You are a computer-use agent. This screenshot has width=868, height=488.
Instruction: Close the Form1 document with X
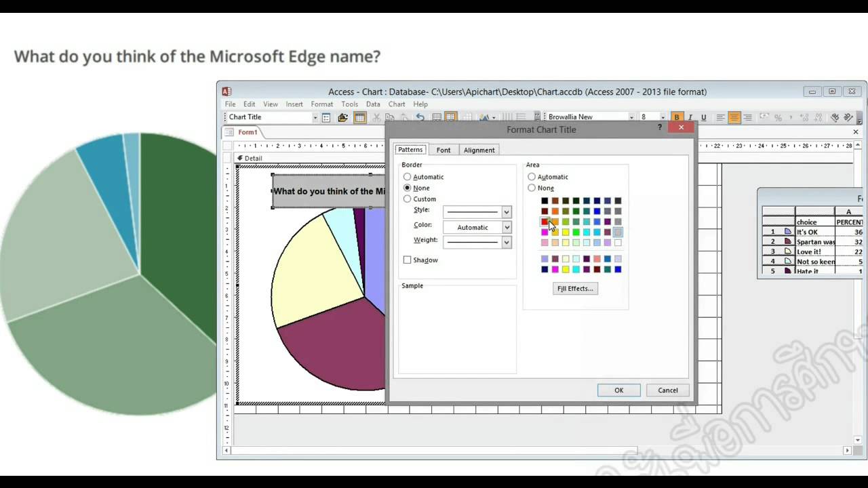(x=856, y=132)
